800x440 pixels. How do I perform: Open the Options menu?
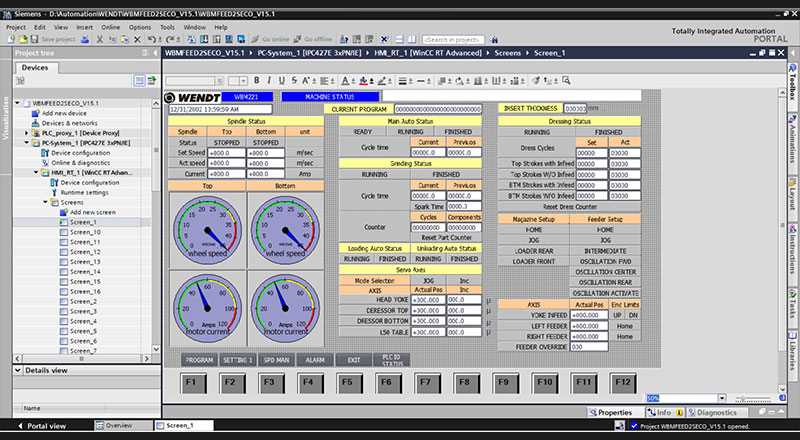tap(139, 28)
